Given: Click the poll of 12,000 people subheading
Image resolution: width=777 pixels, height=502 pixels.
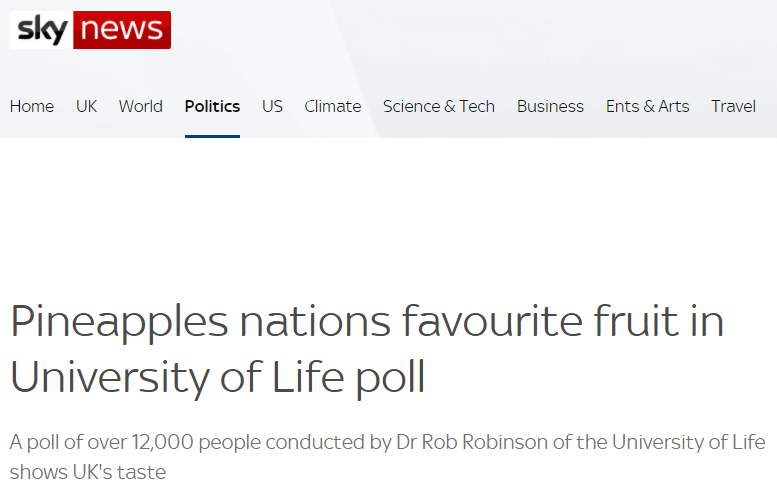Looking at the screenshot, I should point(388,457).
